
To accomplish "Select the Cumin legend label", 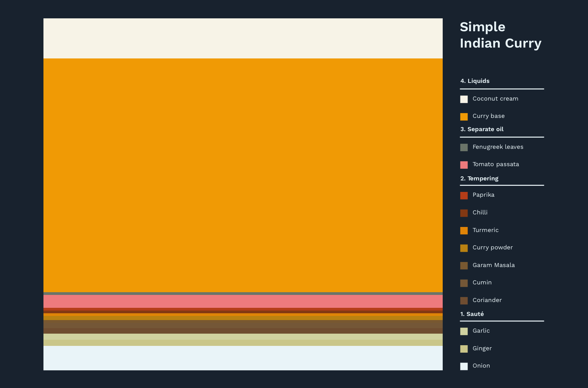I will [482, 282].
